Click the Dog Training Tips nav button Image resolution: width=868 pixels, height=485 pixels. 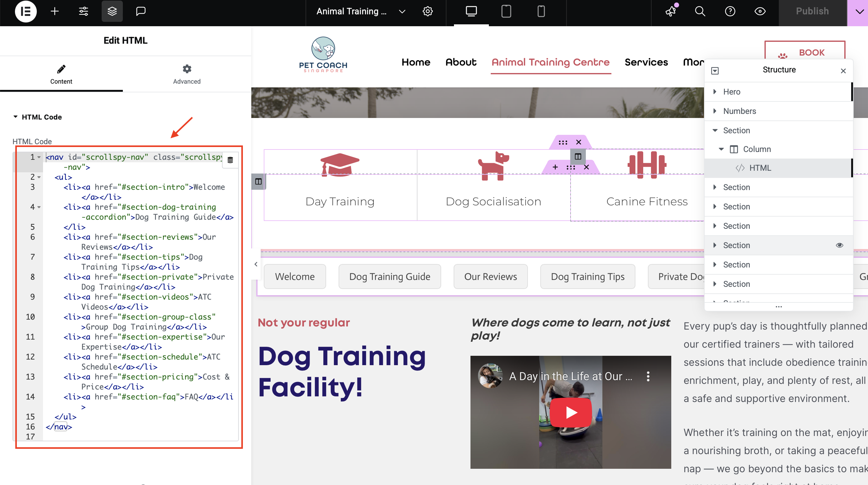click(x=588, y=277)
